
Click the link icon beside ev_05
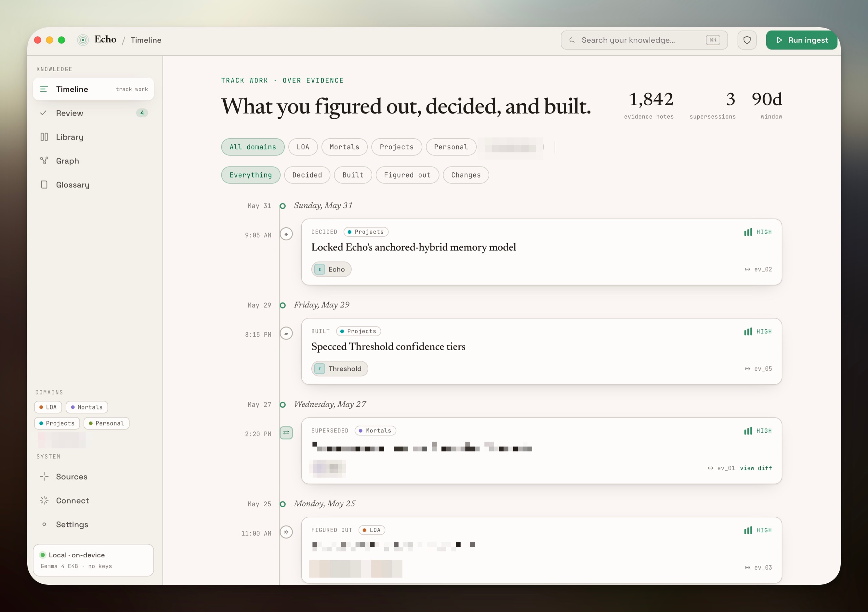coord(747,369)
